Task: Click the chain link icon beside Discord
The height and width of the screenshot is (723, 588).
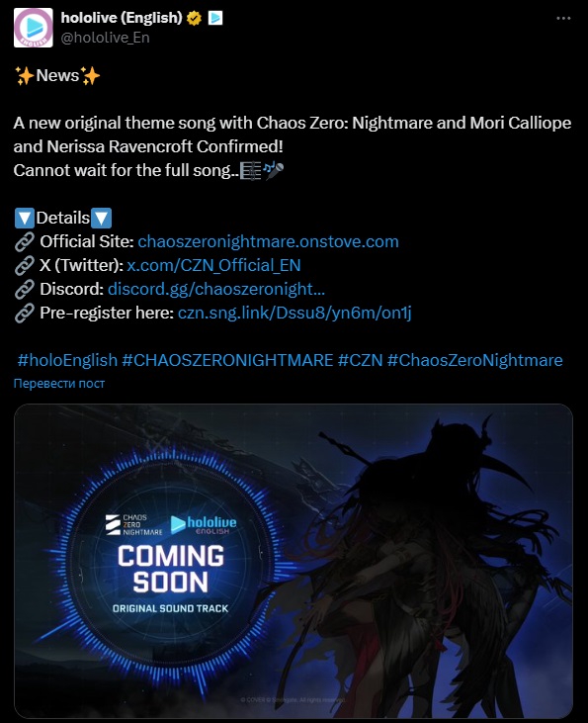Action: coord(24,289)
